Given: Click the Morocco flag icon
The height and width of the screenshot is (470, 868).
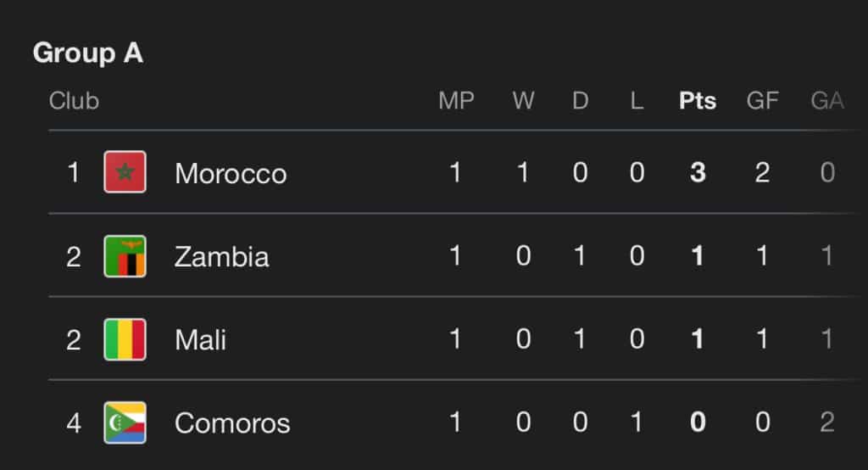Looking at the screenshot, I should 125,173.
